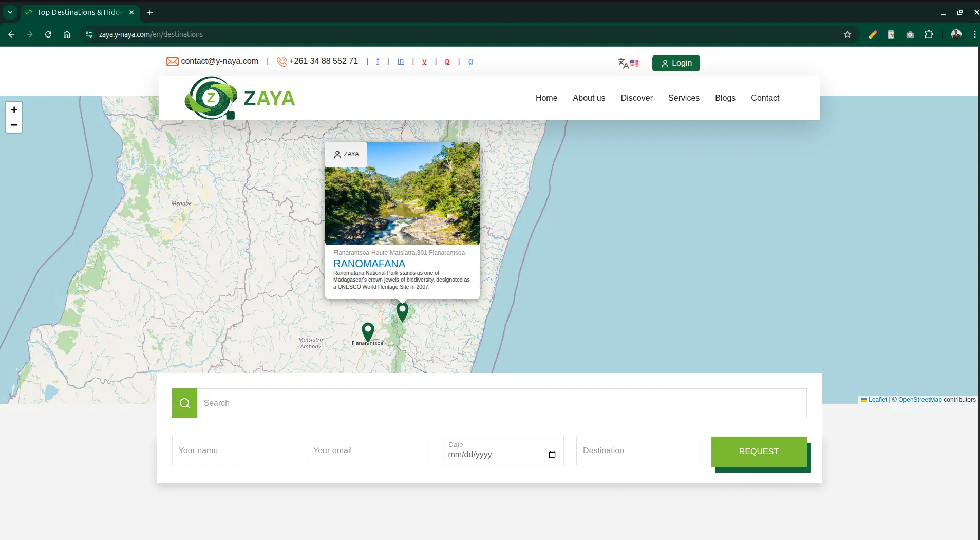Open the Blogs page from the navbar

pyautogui.click(x=725, y=98)
